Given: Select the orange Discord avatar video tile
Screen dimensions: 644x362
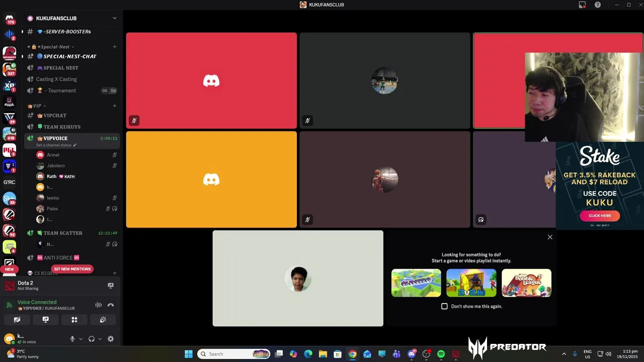Looking at the screenshot, I should (x=211, y=179).
